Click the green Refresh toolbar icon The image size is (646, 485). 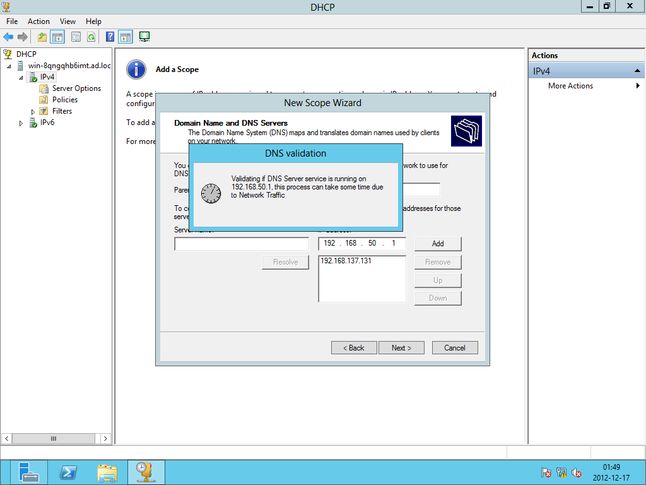coord(91,37)
